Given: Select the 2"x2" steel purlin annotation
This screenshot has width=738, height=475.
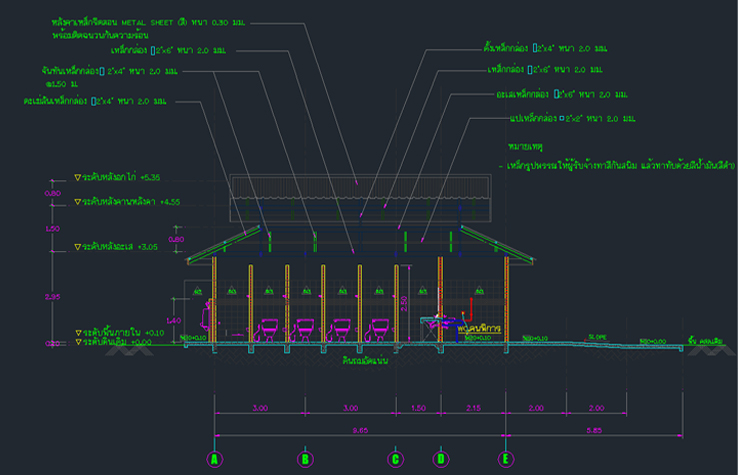Looking at the screenshot, I should point(573,119).
